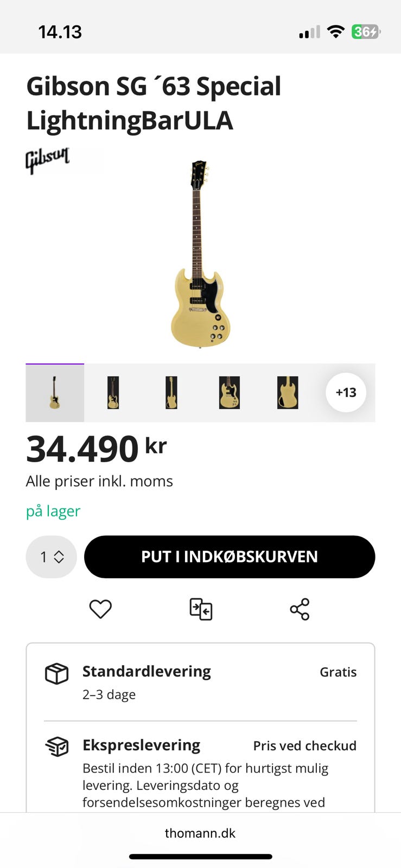This screenshot has width=401, height=868.
Task: Show the +13 more product images
Action: click(346, 392)
